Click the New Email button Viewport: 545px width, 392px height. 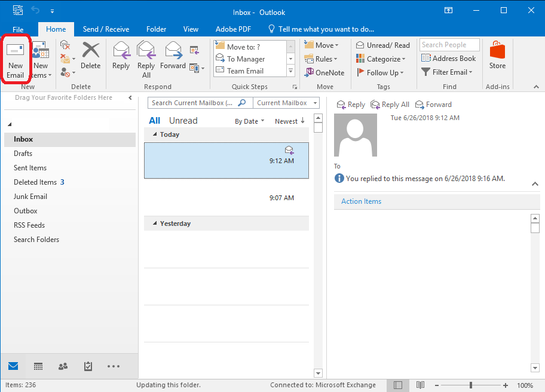[x=16, y=60]
